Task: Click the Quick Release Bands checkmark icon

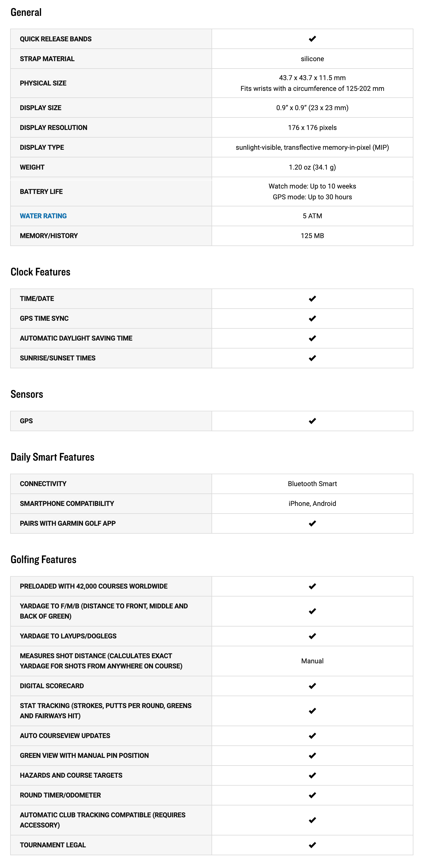Action: click(x=312, y=39)
